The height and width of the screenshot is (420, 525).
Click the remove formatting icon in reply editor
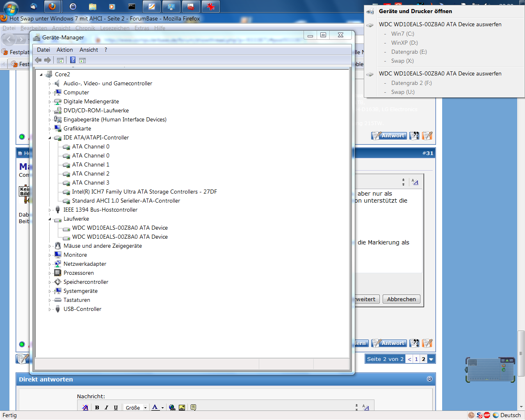coord(85,407)
